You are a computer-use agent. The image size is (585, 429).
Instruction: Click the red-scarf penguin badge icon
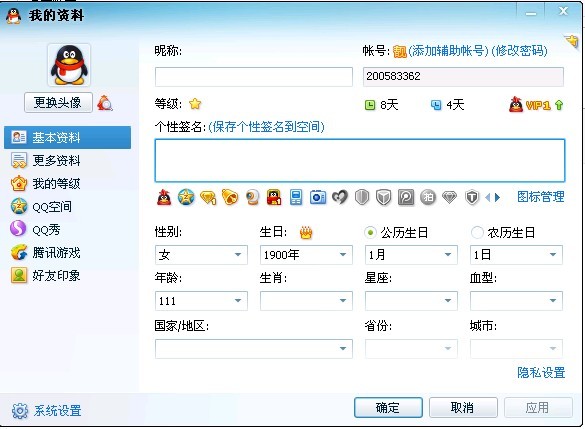[274, 197]
